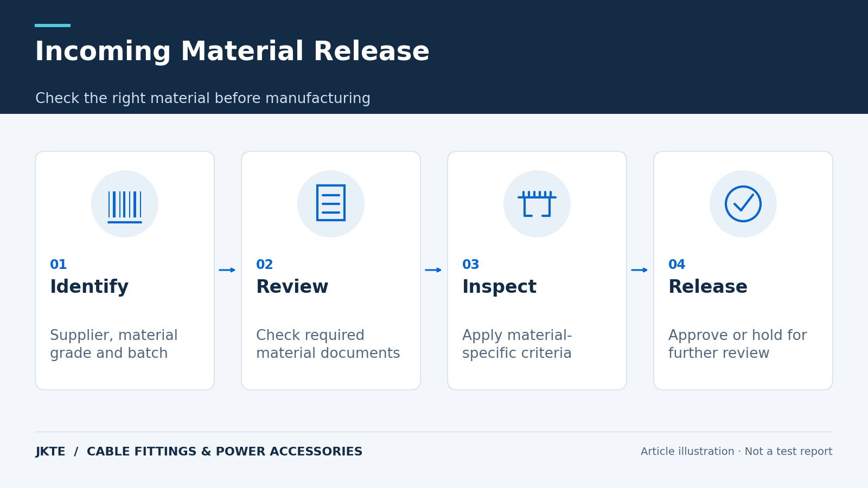
Task: Click the 'JKTE / CABLE FITTINGS & POWER ACCESSORIES' footer
Action: (x=199, y=452)
